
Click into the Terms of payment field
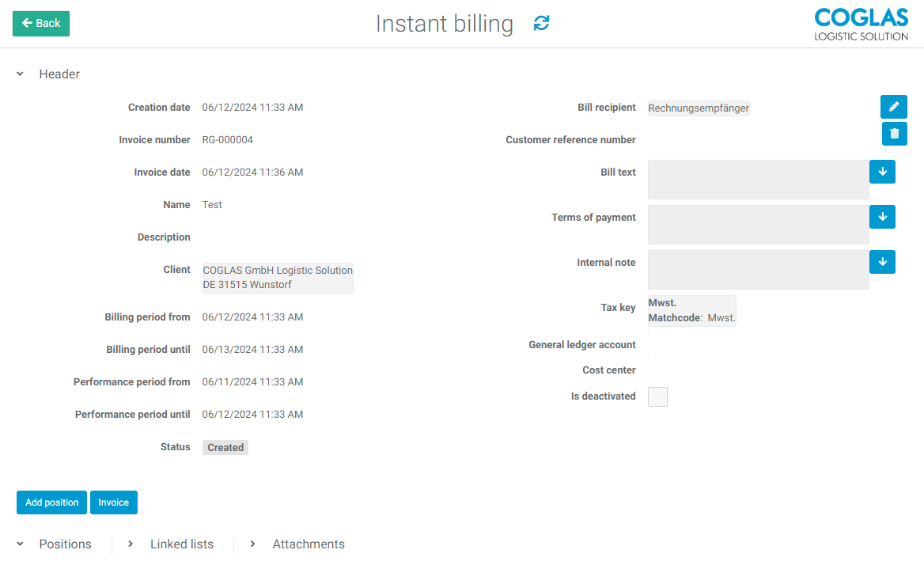point(758,225)
